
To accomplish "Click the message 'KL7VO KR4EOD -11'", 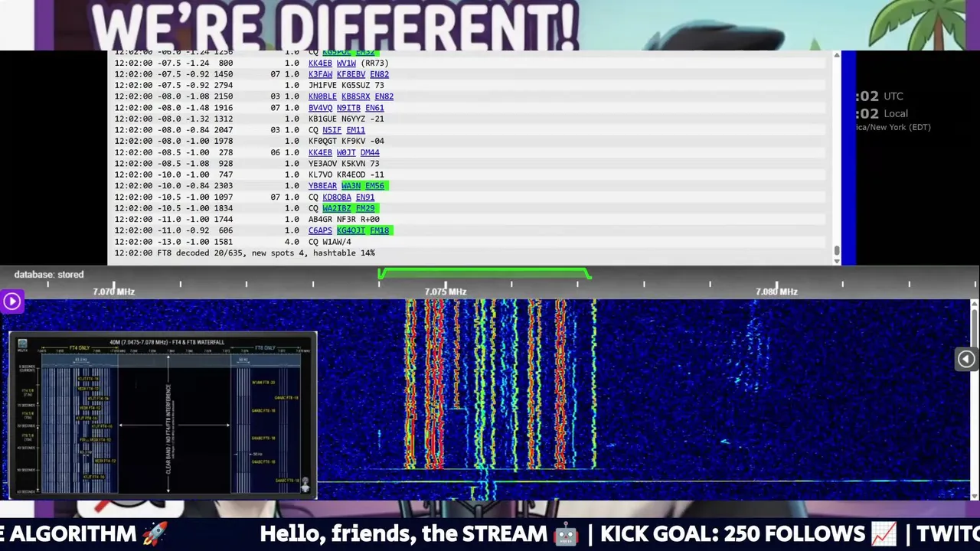I will pyautogui.click(x=346, y=174).
